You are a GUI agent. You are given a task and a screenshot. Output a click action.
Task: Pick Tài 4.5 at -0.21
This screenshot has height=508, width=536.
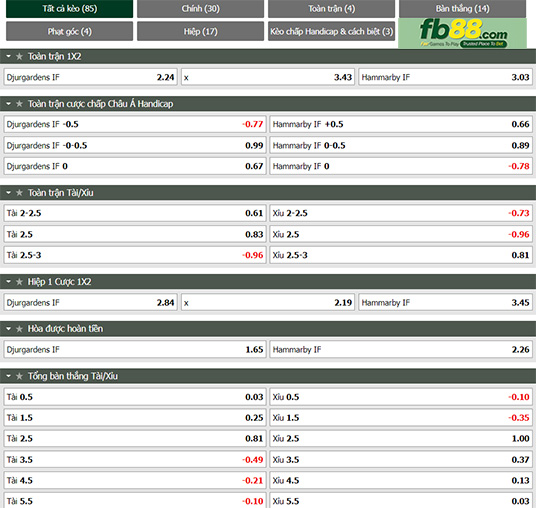pyautogui.click(x=135, y=480)
